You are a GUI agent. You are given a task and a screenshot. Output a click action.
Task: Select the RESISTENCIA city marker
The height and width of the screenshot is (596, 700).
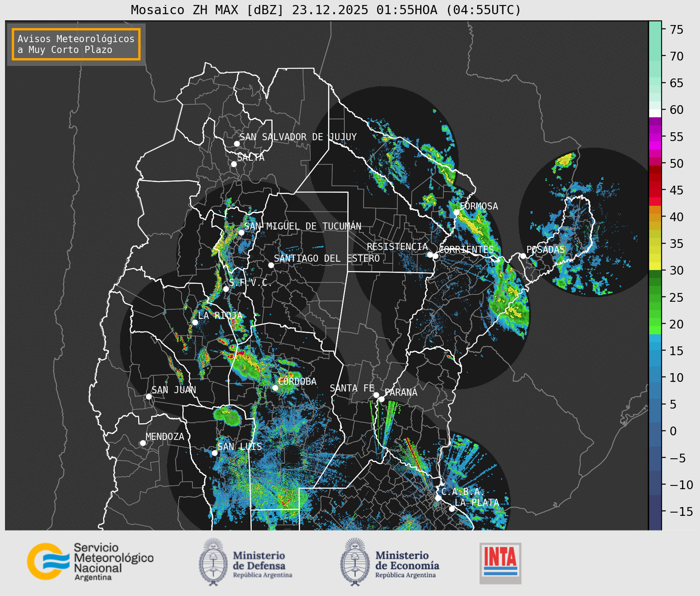pos(430,255)
